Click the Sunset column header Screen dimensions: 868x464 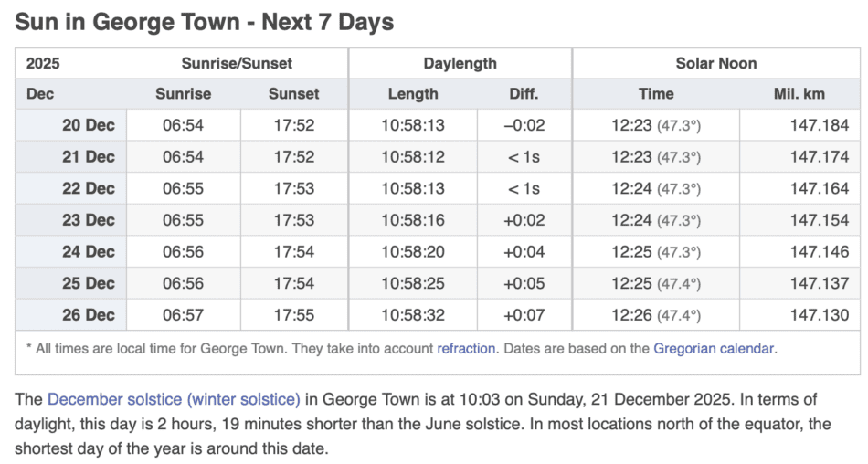294,93
